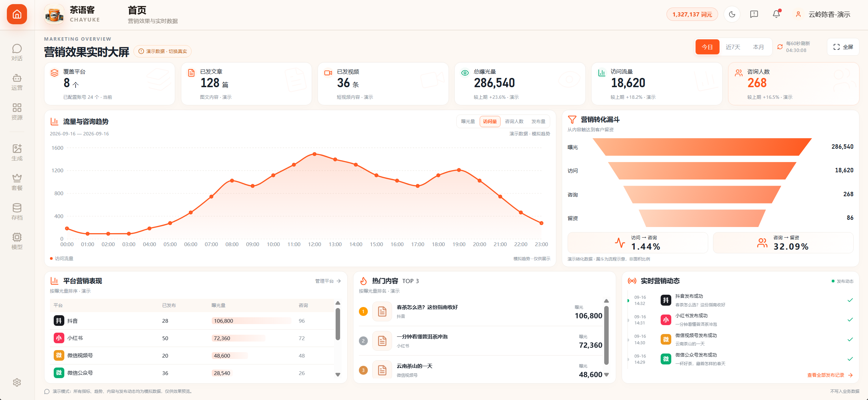Open the feedback message icon in header

click(x=754, y=14)
